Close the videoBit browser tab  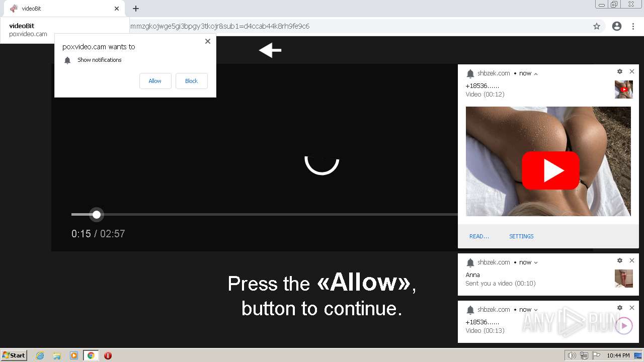117,9
